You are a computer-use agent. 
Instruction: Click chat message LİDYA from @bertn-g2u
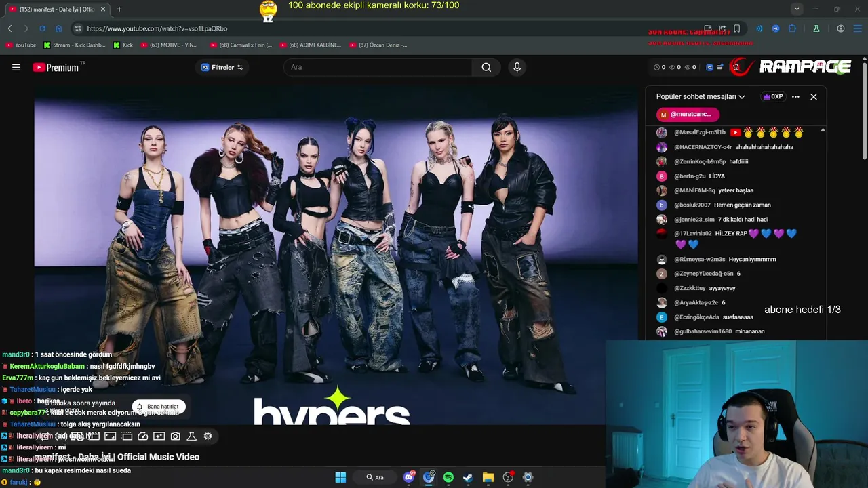[717, 176]
